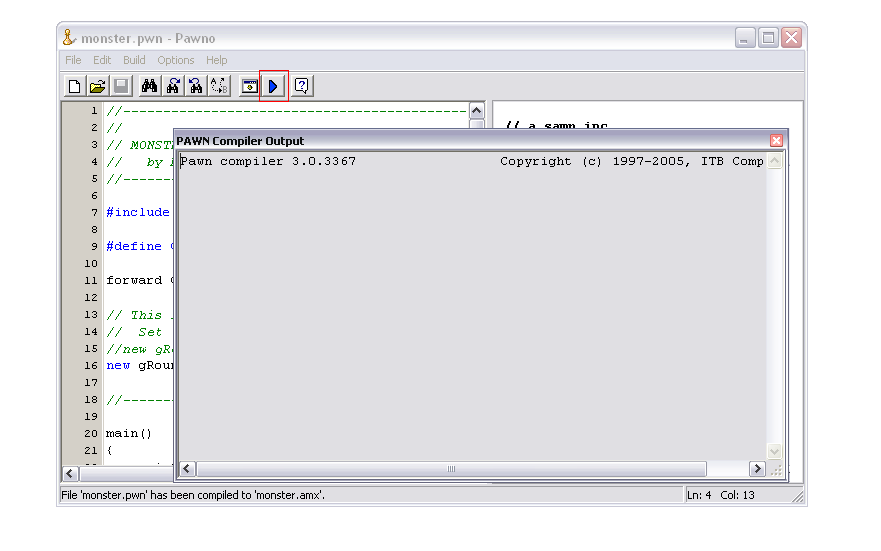Click '// Set' comment on line 14
The width and height of the screenshot is (881, 551).
134,332
